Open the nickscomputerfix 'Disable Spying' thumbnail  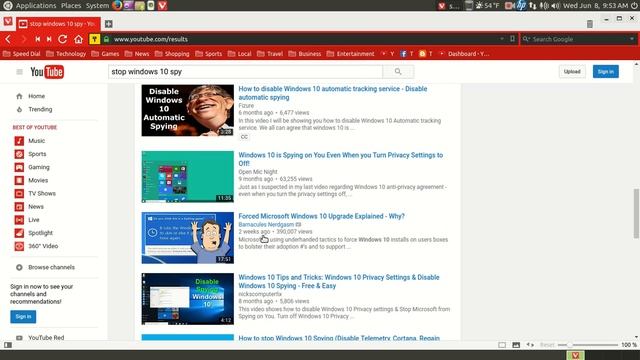187,299
